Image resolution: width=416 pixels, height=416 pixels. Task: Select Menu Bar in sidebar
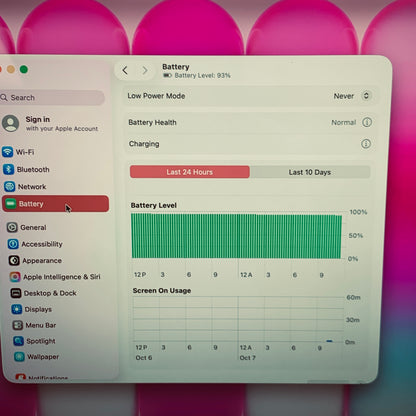point(41,325)
